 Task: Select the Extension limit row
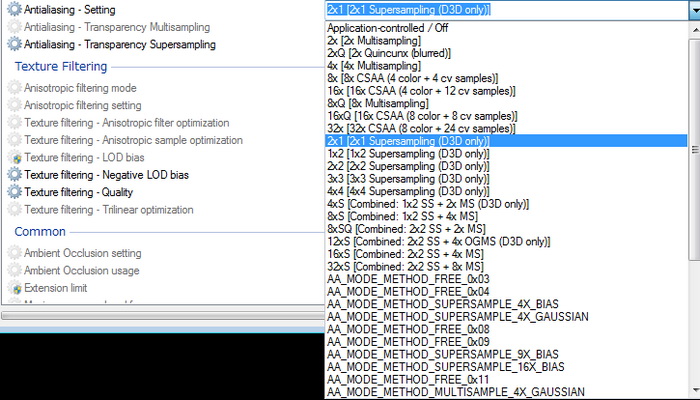tap(162, 288)
